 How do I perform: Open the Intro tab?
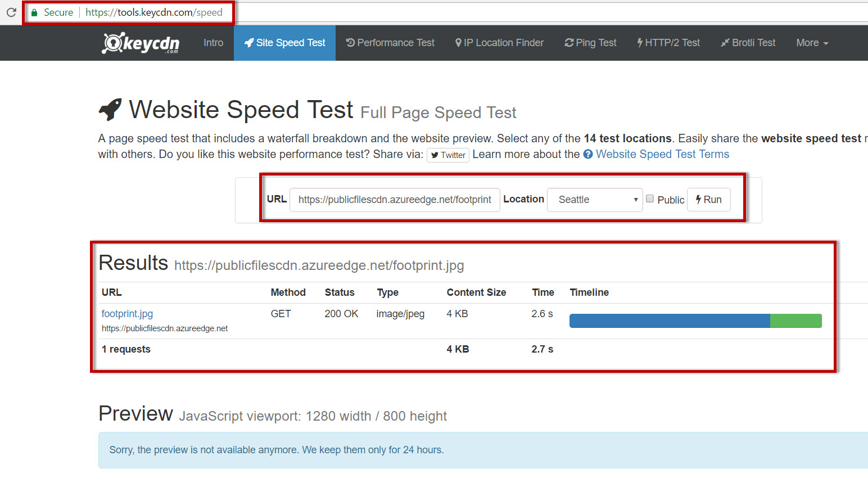(213, 43)
